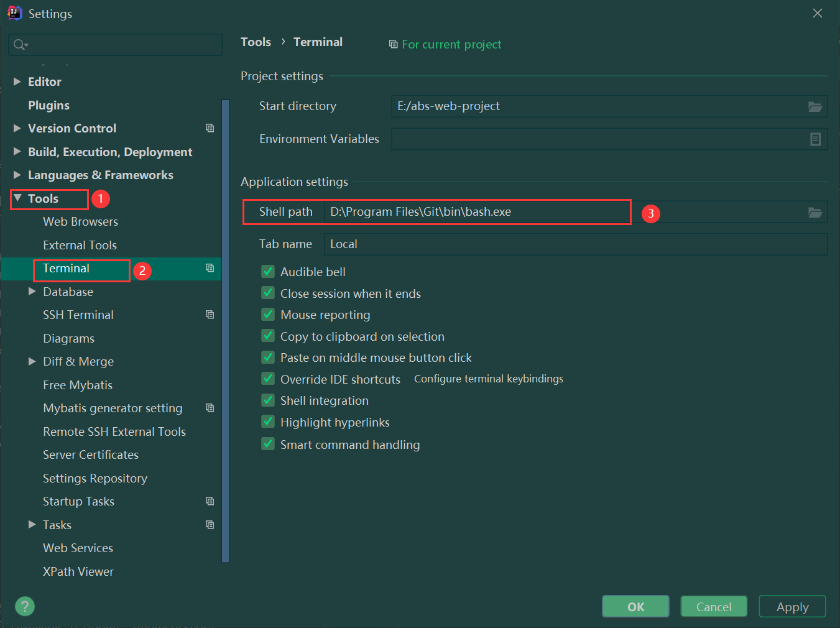This screenshot has width=840, height=628.
Task: Uncheck Close session when it ends
Action: (268, 293)
